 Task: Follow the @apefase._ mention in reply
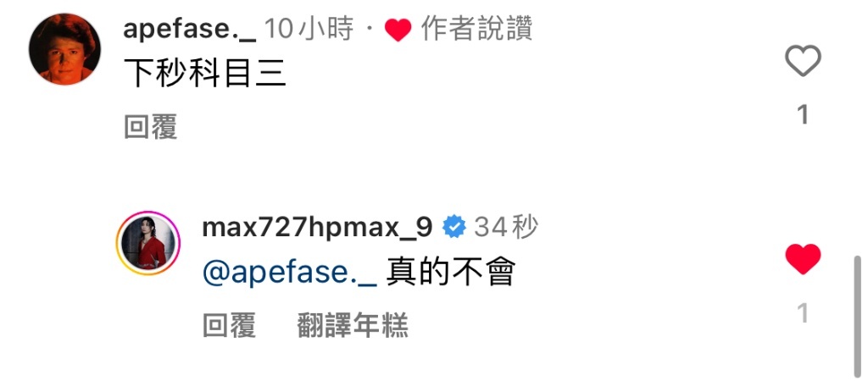point(290,273)
